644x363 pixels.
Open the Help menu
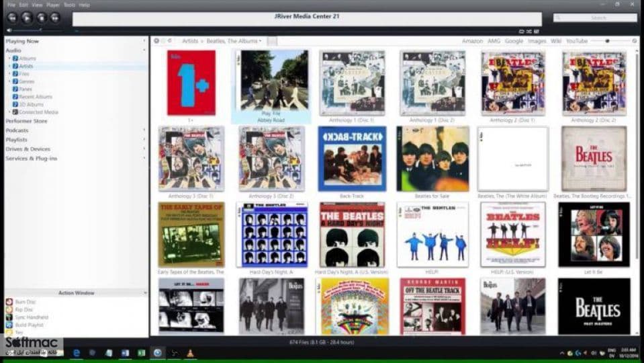click(84, 5)
